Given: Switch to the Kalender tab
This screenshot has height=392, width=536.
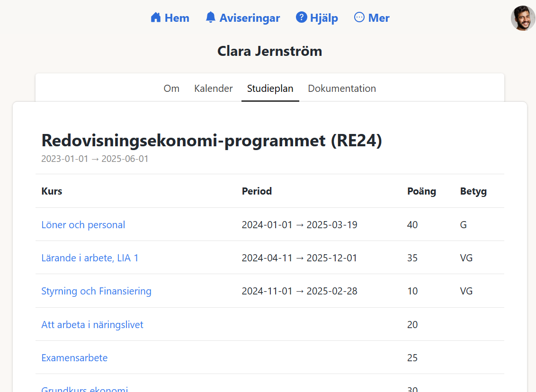Looking at the screenshot, I should 213,89.
